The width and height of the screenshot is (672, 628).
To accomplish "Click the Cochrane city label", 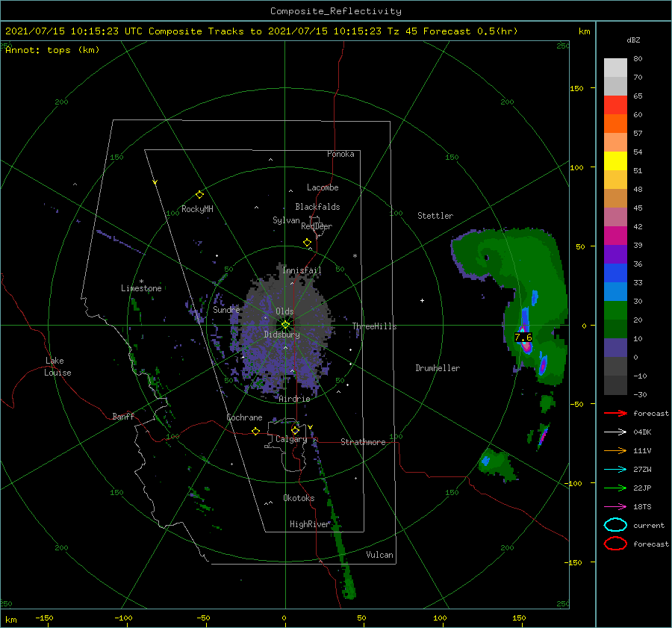I will [x=244, y=417].
